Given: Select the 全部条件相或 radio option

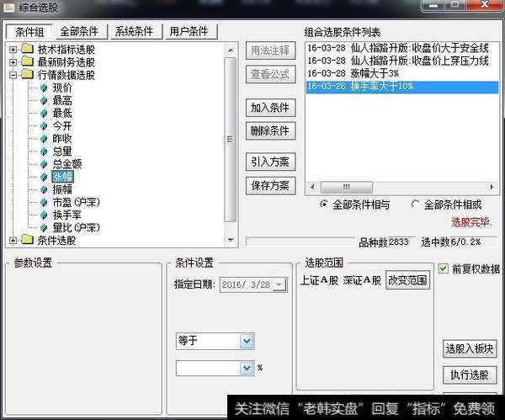Looking at the screenshot, I should coord(415,205).
